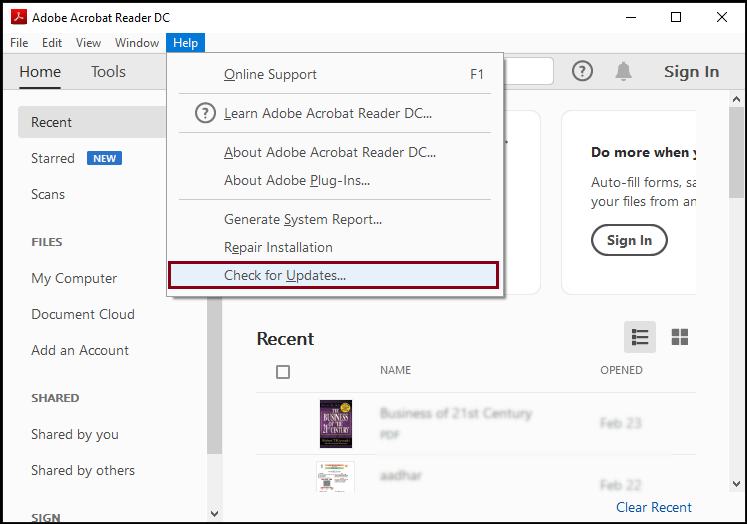Click the OPENED column header

621,370
